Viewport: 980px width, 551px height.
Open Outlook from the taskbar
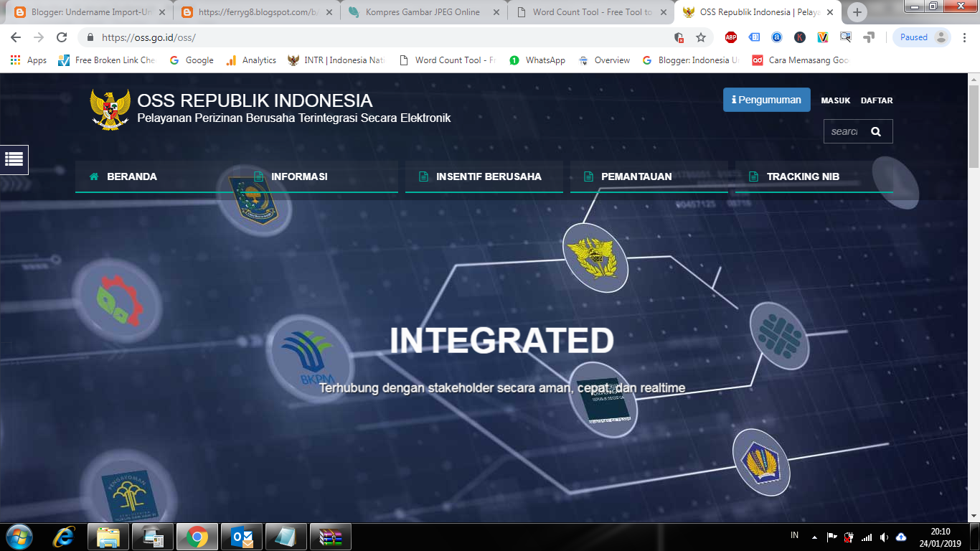pos(241,535)
